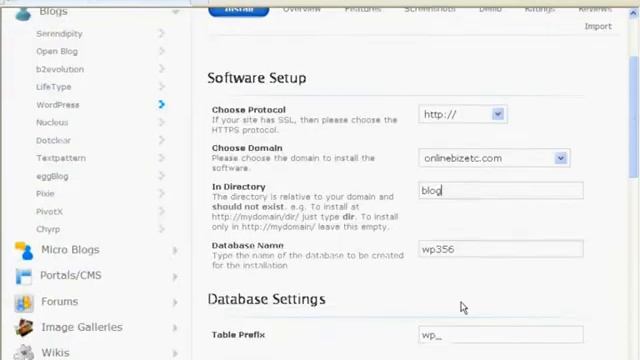Open the Import link
640x360 pixels.
[x=598, y=26]
